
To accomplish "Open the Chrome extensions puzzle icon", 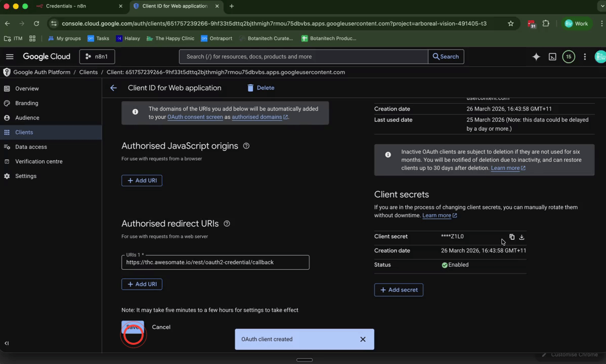I will point(546,24).
